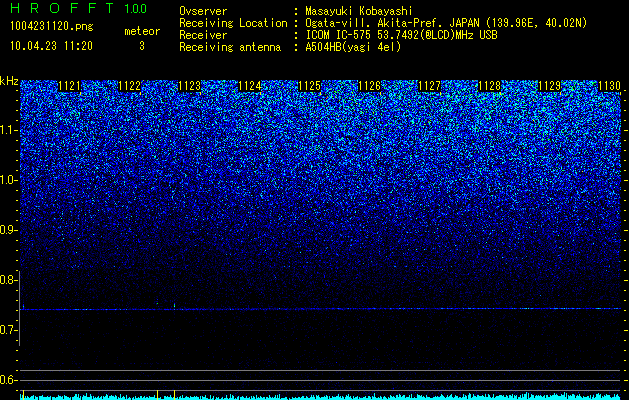Click the 1125 time marker
Viewport: 629px width, 400px height.
click(x=309, y=86)
